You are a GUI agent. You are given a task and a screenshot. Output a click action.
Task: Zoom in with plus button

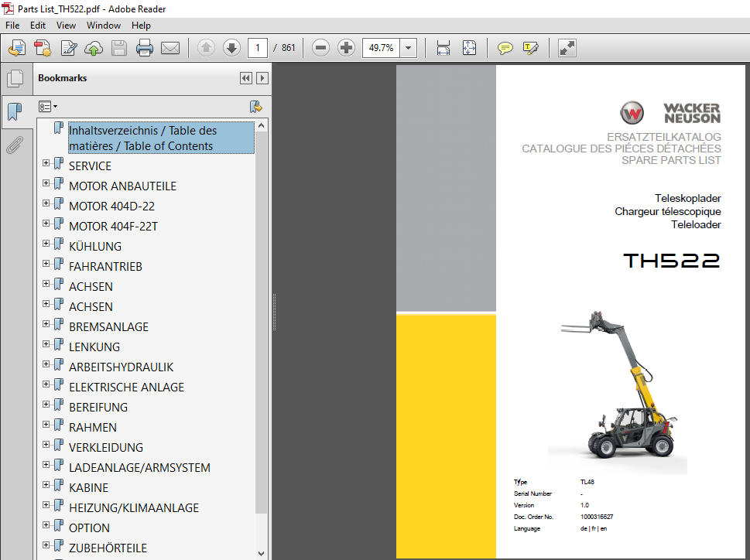[346, 48]
